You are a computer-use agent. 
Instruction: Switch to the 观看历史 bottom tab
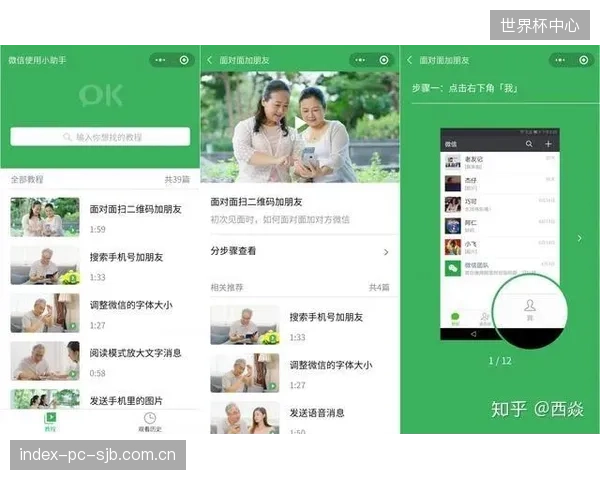pos(150,422)
